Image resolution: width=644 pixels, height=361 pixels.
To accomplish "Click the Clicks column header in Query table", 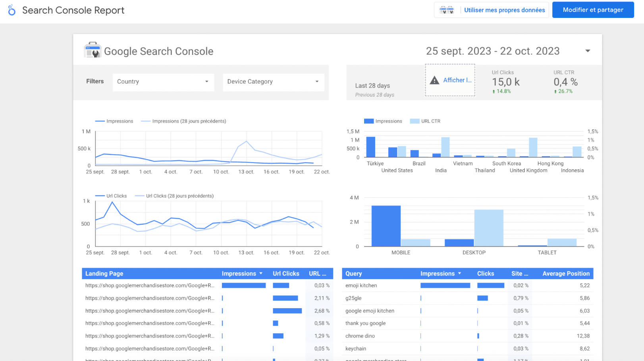I will click(x=486, y=274).
